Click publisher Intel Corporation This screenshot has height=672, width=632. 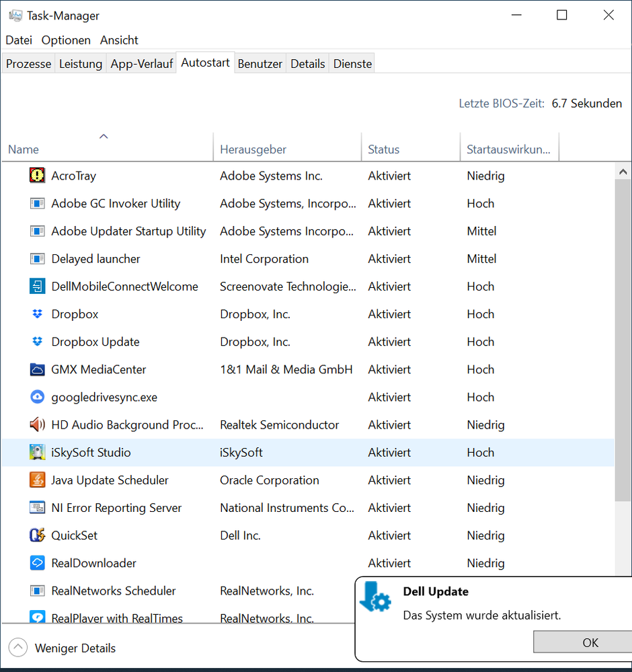264,259
